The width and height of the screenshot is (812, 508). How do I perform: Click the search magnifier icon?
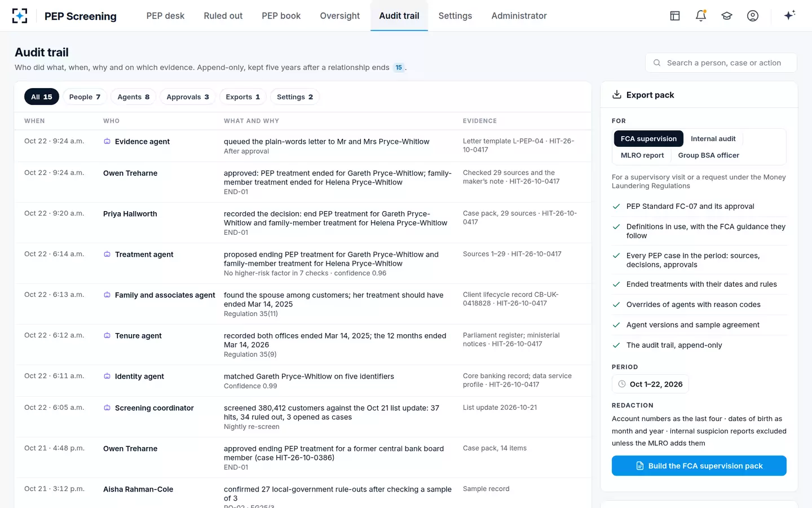point(657,63)
